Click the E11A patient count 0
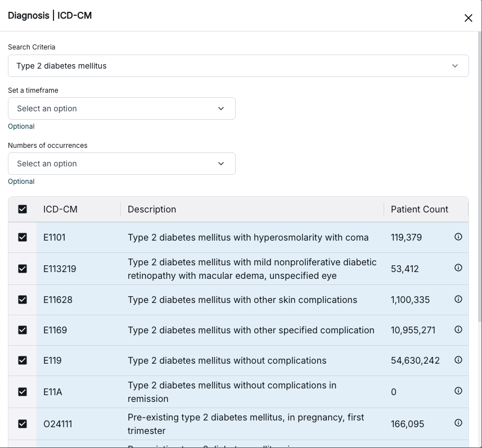The image size is (482, 448). [394, 392]
